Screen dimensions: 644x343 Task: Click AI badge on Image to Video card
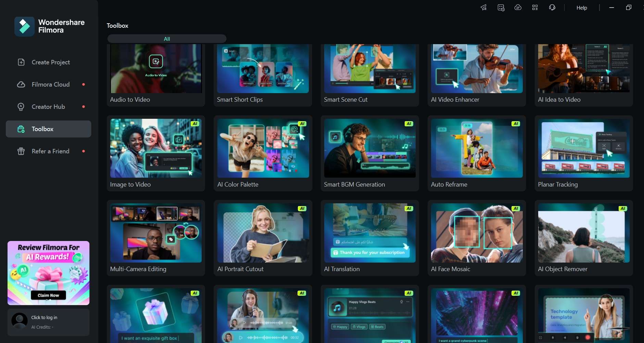pos(195,124)
